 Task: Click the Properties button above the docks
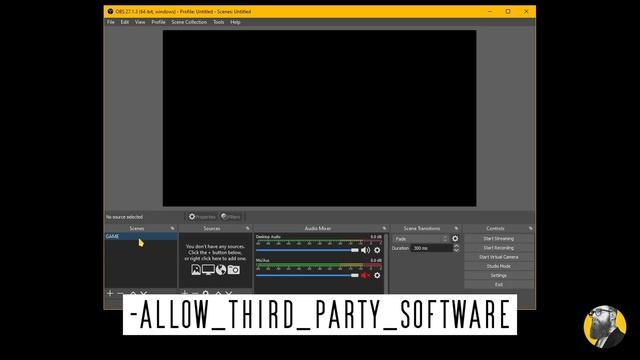202,217
